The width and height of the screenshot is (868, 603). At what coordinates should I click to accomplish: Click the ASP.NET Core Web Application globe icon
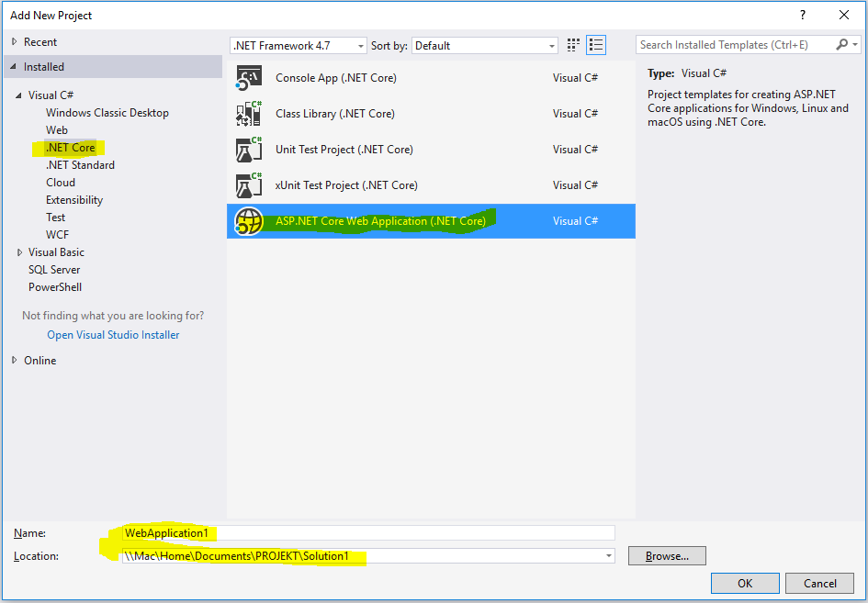[249, 221]
